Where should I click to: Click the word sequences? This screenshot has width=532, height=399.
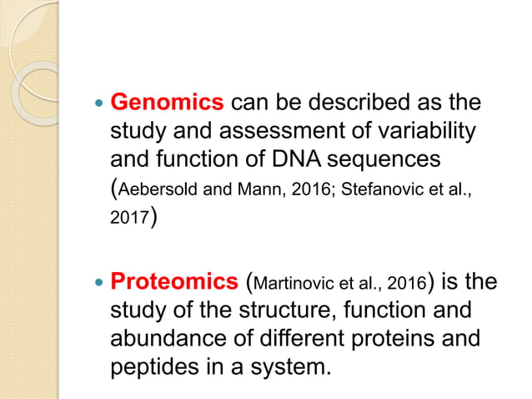[384, 160]
